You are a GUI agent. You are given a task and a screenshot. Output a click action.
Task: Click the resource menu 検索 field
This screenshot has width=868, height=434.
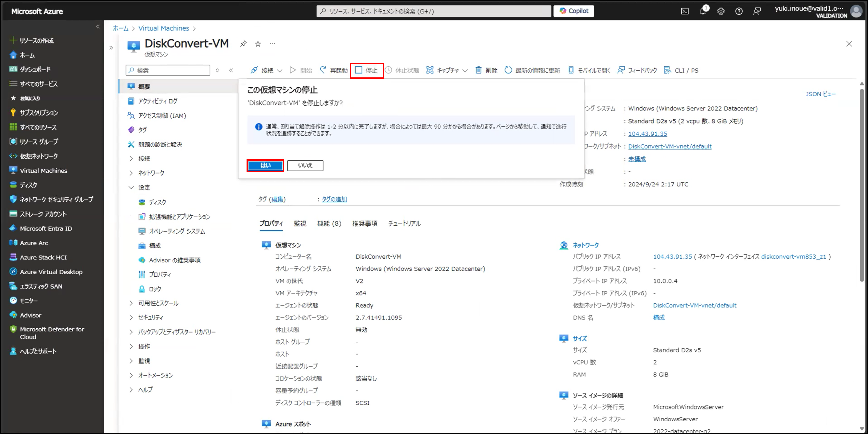(x=168, y=70)
